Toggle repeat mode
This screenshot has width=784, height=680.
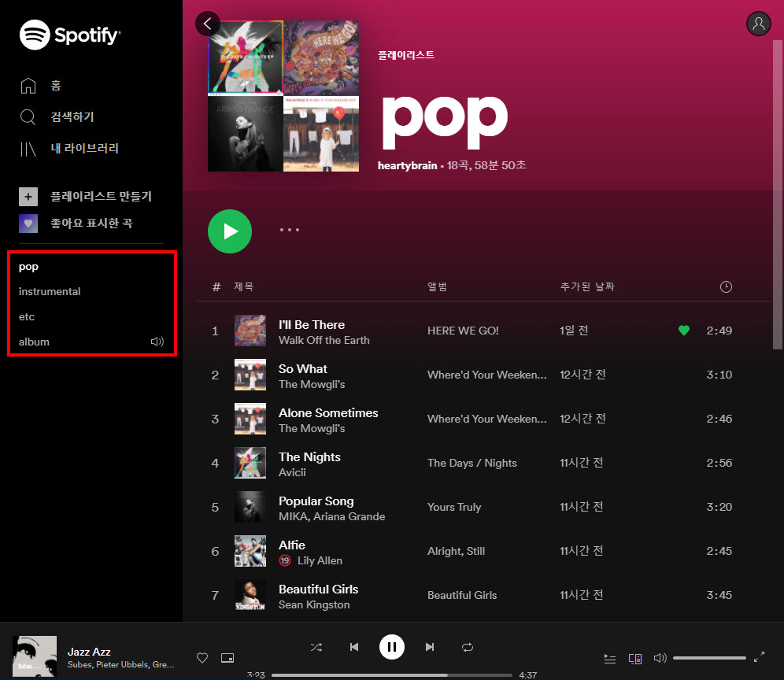click(468, 647)
